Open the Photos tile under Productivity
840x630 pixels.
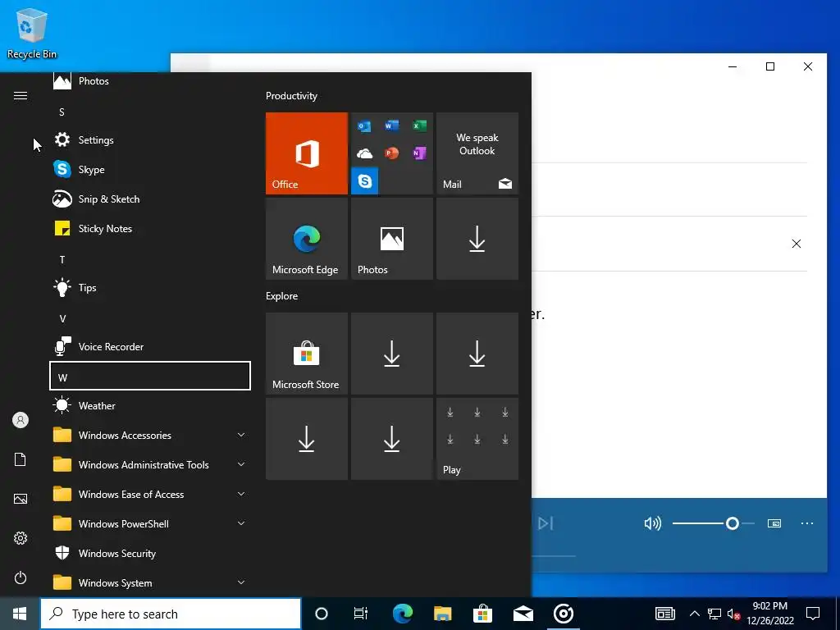point(391,239)
